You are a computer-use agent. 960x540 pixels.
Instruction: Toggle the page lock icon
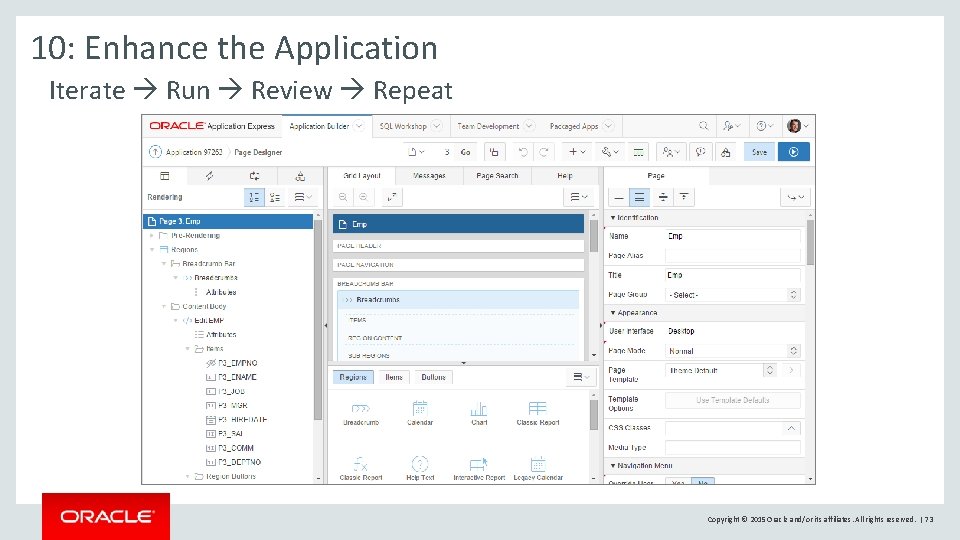coord(495,152)
